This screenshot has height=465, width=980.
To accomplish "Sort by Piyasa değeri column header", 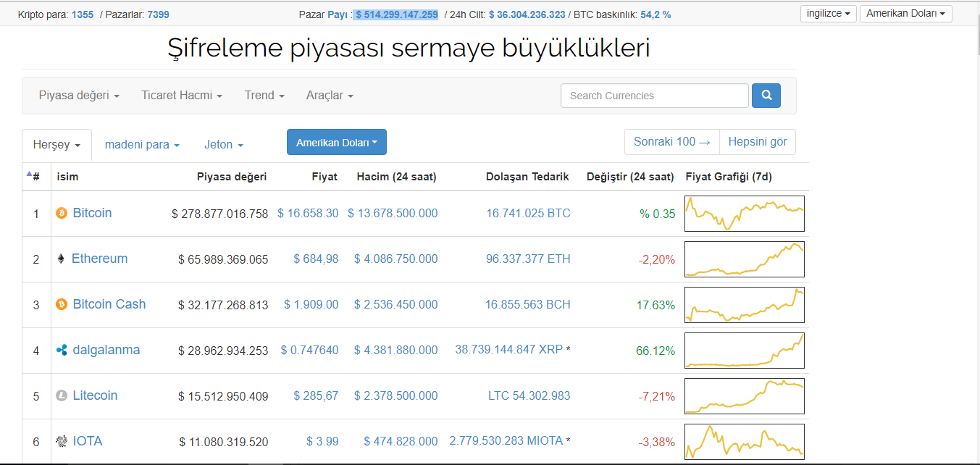I will coord(232,177).
